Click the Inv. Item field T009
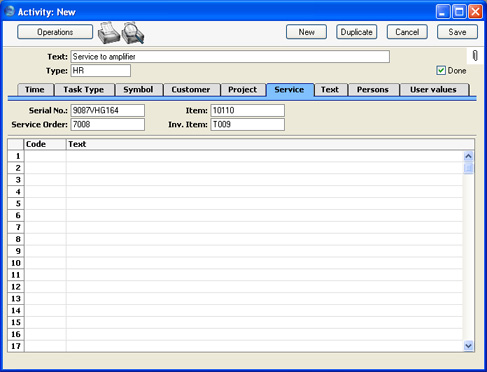Image resolution: width=487 pixels, height=372 pixels. click(247, 124)
